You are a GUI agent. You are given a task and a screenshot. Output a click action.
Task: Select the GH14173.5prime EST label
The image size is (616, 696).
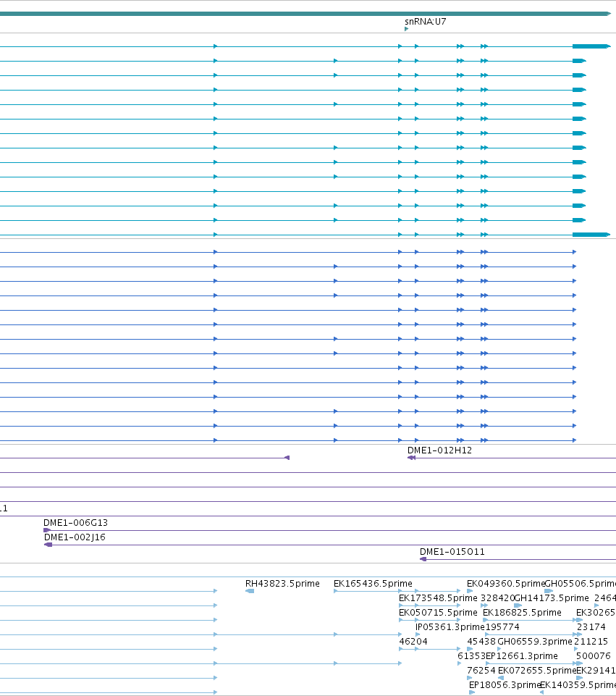552,598
